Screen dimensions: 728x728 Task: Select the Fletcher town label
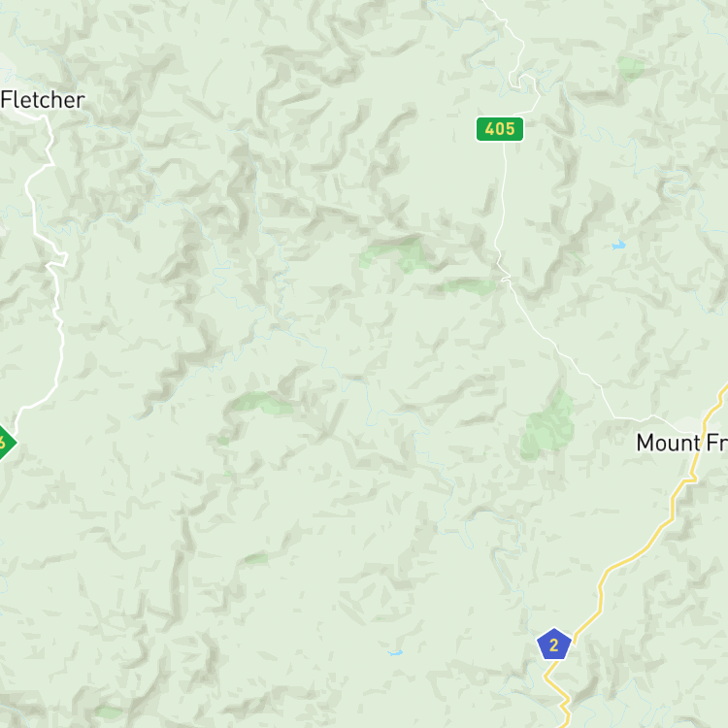point(43,100)
